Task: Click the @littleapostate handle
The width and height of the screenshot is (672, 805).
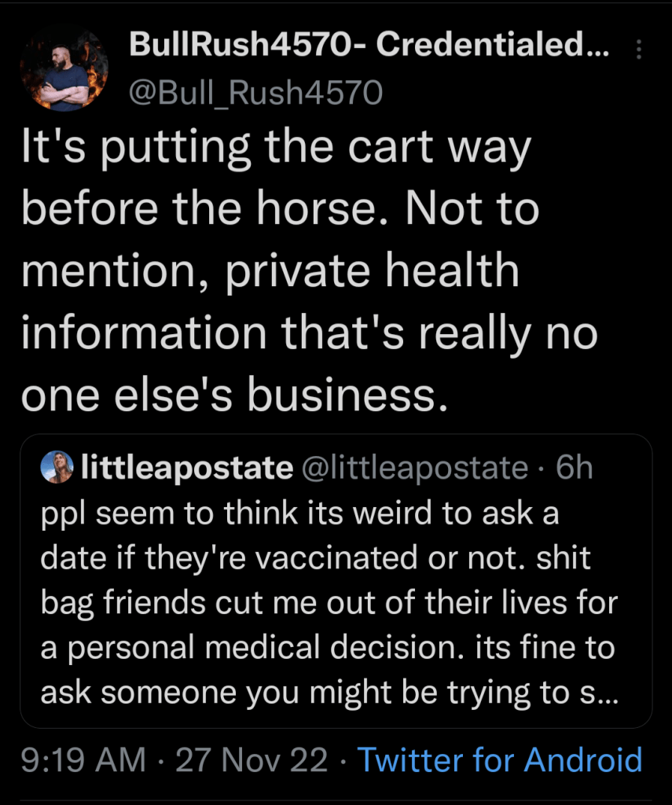Action: [415, 469]
